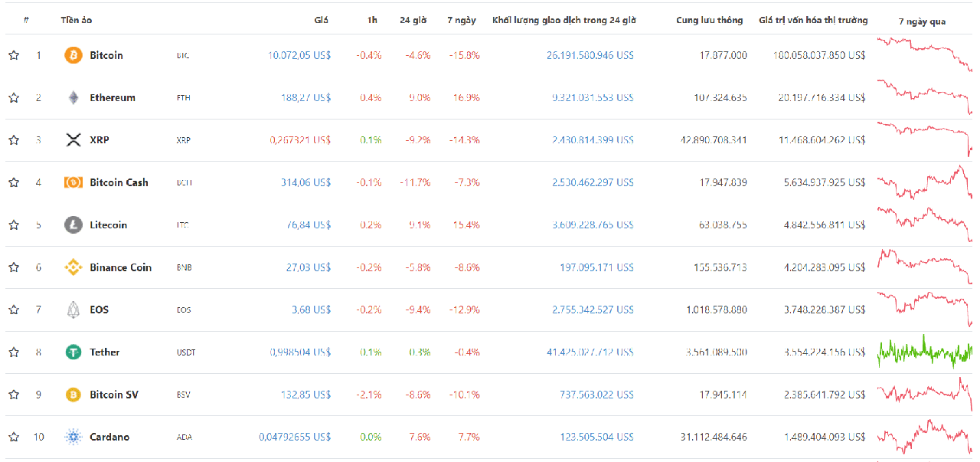Click the BNB ticker symbol
Viewport: 980px width, 462px height.
184,267
